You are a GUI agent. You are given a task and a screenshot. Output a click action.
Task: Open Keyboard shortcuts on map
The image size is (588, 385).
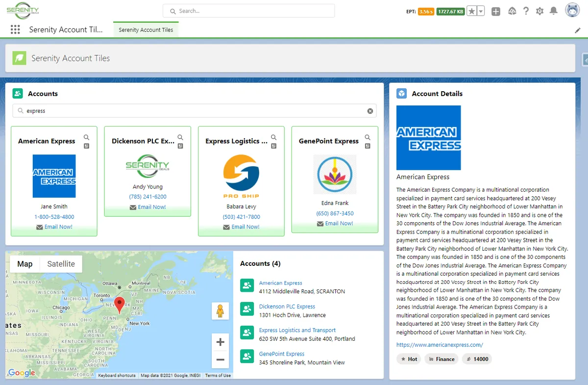pyautogui.click(x=117, y=376)
